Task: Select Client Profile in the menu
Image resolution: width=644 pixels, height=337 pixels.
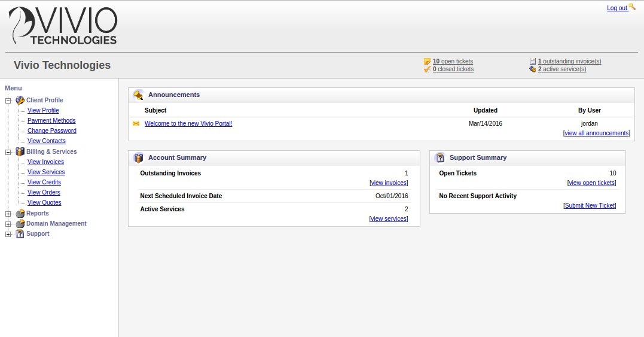Action: tap(44, 100)
